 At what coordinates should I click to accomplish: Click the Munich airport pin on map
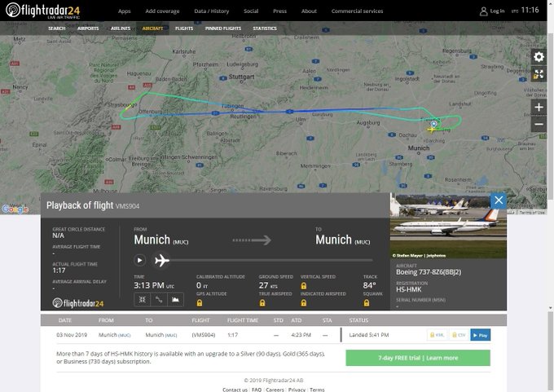[434, 124]
